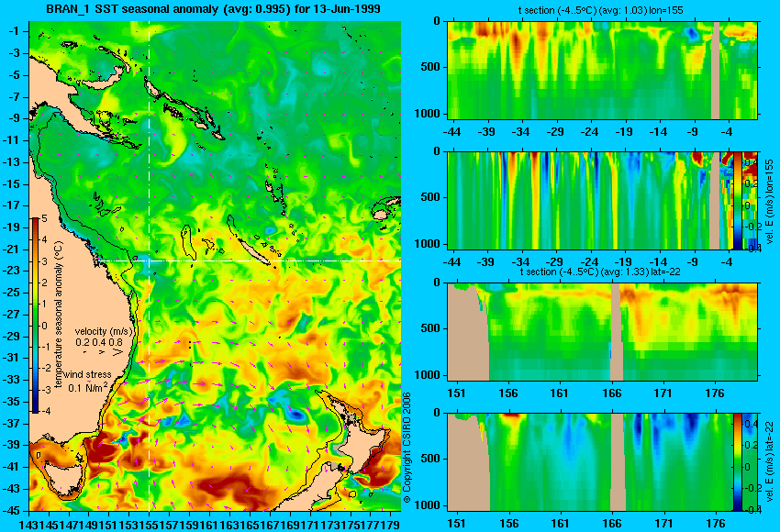Open the temperature section plot for lon=155
The height and width of the screenshot is (532, 780).
602,70
